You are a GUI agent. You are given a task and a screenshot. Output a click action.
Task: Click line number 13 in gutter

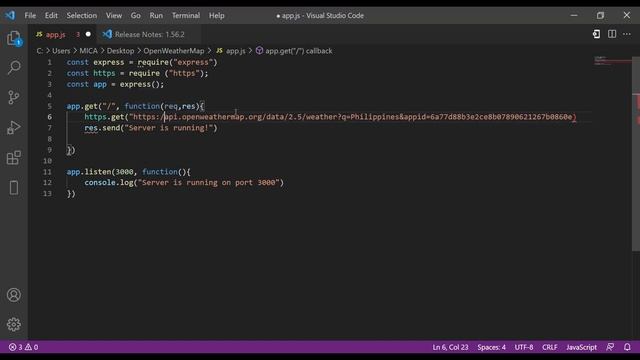click(47, 193)
